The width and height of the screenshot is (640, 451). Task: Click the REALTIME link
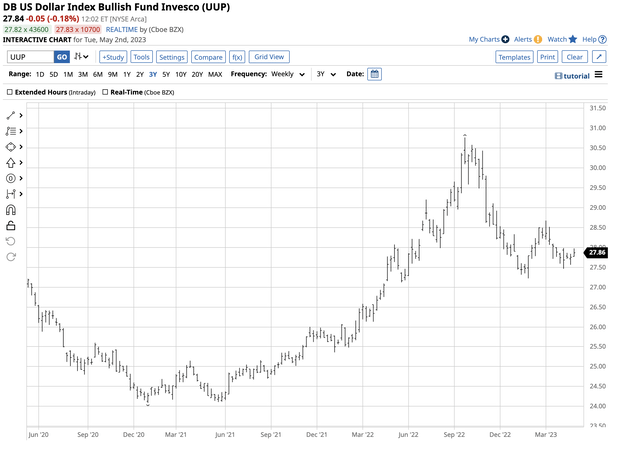coord(122,29)
